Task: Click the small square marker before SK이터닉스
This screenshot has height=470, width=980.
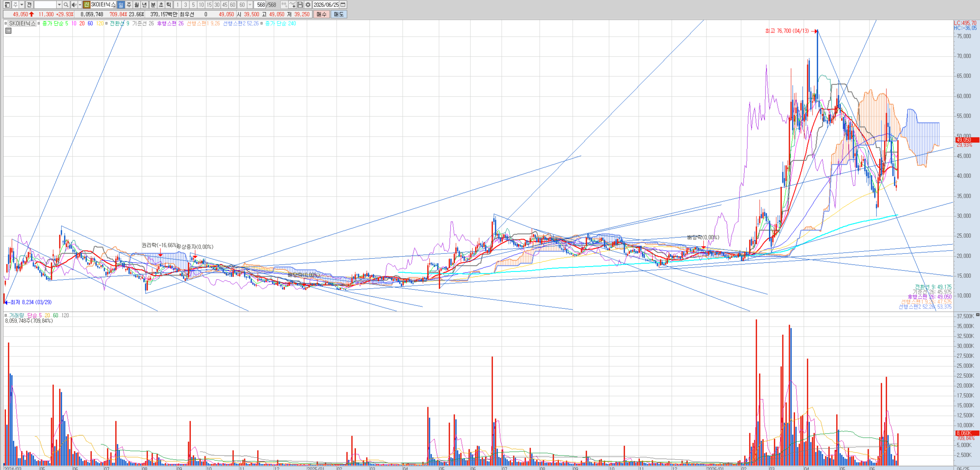Action: [x=6, y=23]
